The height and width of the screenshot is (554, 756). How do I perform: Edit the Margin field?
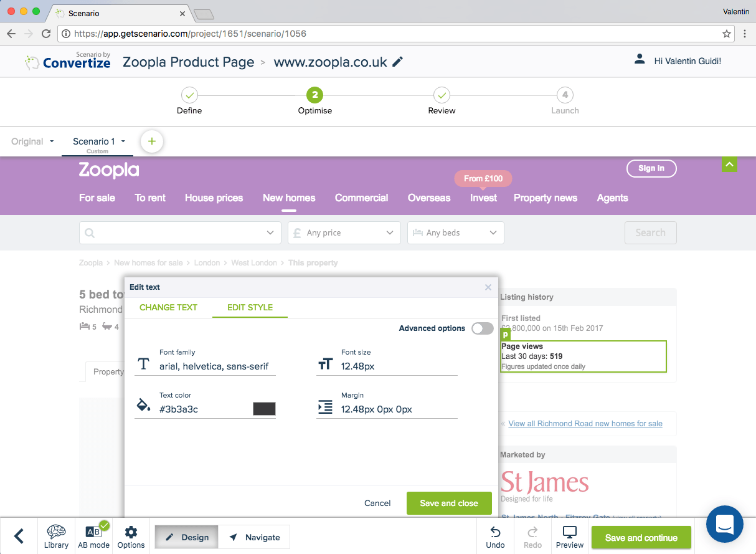click(x=399, y=409)
